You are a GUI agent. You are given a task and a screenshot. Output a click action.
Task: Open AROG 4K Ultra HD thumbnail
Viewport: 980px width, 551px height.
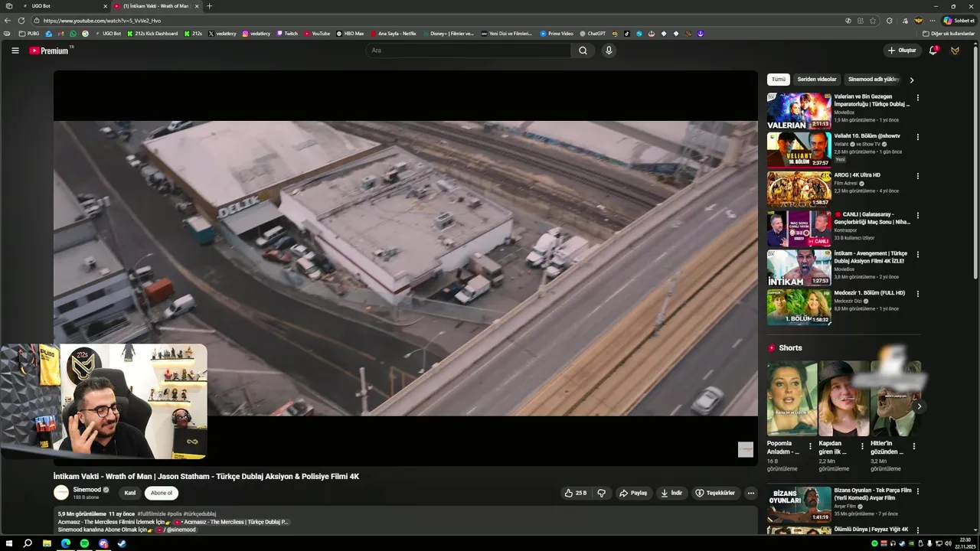coord(799,190)
